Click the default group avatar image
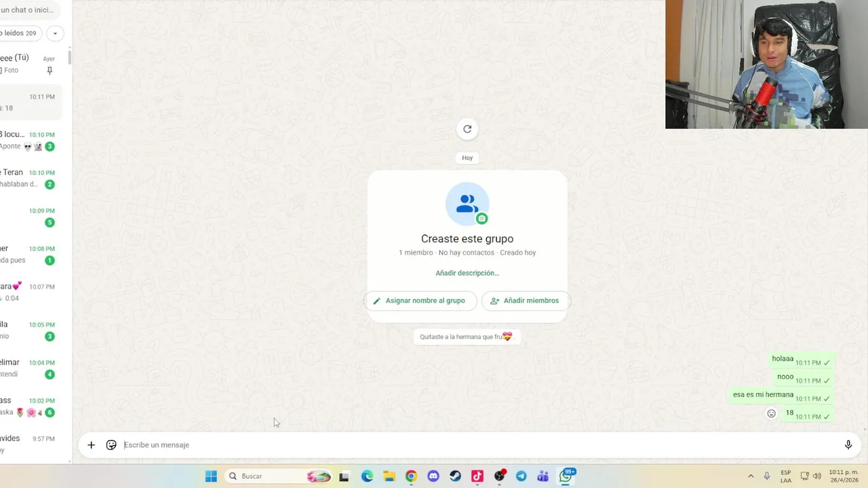The image size is (868, 488). pos(467,204)
